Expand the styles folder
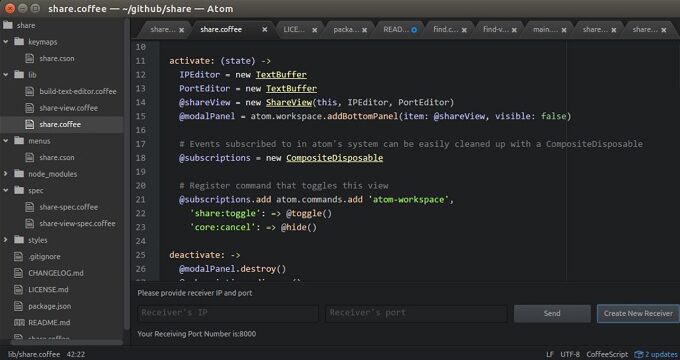This screenshot has height=360, width=680. [6, 240]
